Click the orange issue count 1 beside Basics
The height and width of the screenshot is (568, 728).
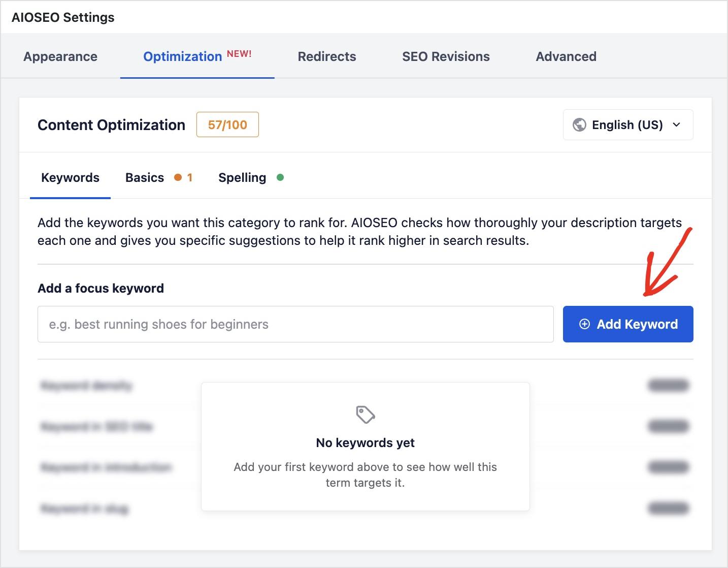pos(190,178)
